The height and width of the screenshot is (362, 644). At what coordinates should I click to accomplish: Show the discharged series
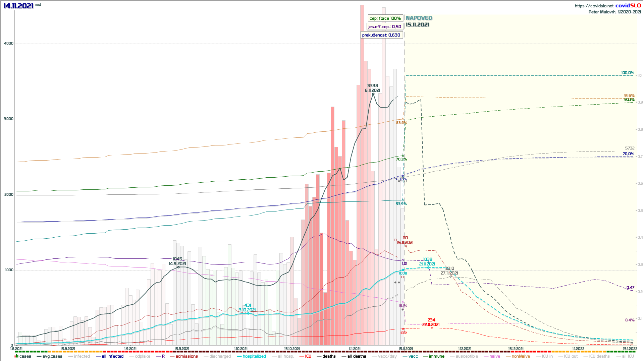point(220,356)
